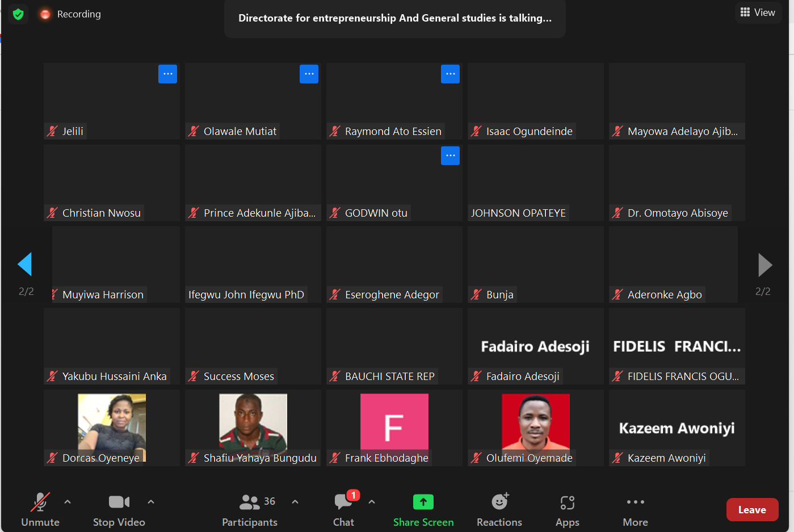Expand video options arrow beside Stop Video
Image resolution: width=794 pixels, height=532 pixels.
(x=151, y=502)
